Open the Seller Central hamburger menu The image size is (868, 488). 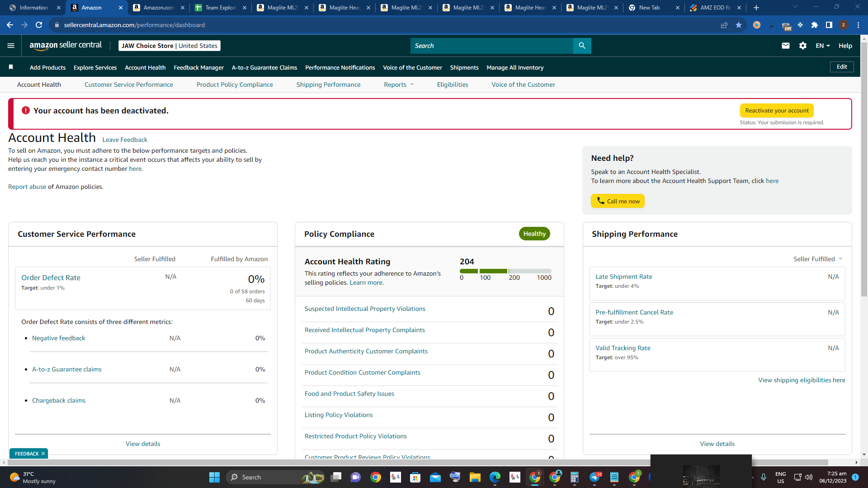(11, 46)
